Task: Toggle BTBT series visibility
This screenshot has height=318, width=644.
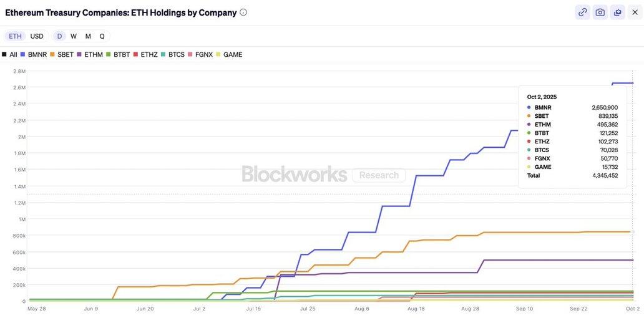Action: click(x=118, y=55)
